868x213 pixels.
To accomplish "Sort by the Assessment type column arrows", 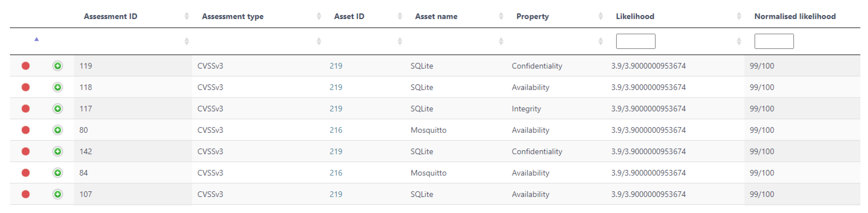I will tap(319, 16).
